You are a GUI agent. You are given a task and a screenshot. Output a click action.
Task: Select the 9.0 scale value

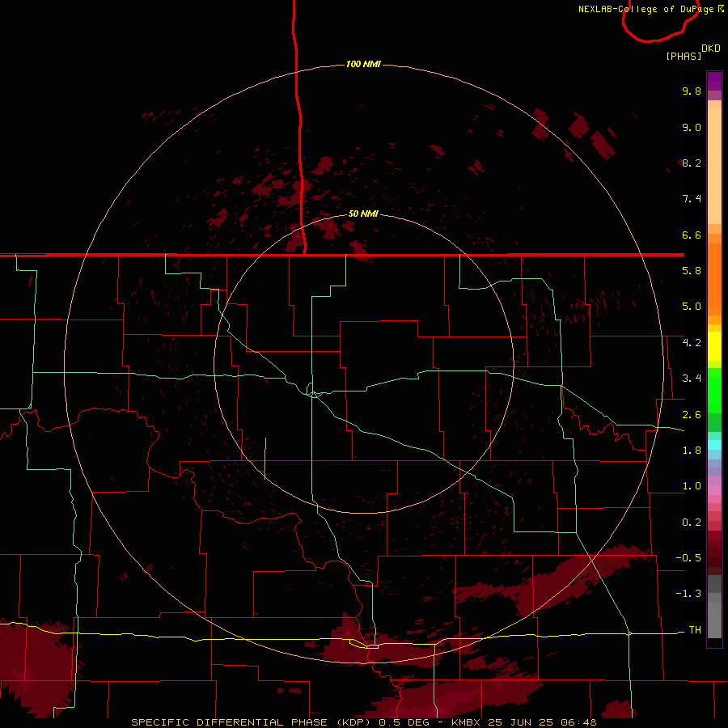(692, 127)
